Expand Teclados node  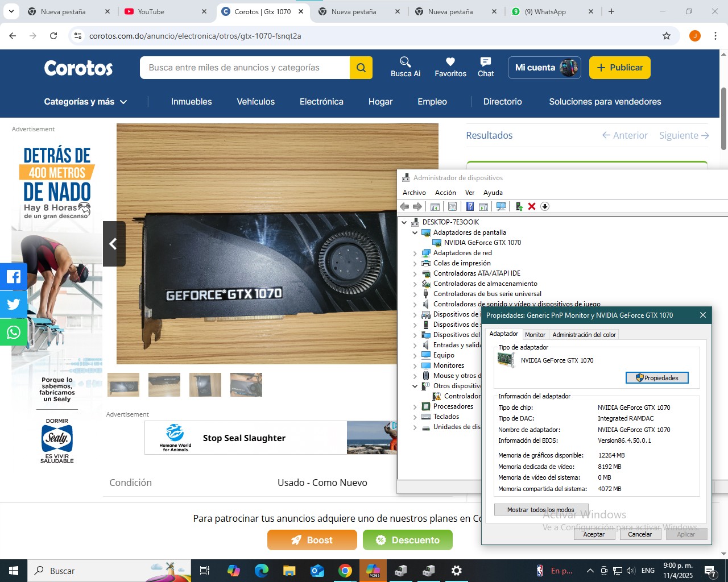[415, 417]
